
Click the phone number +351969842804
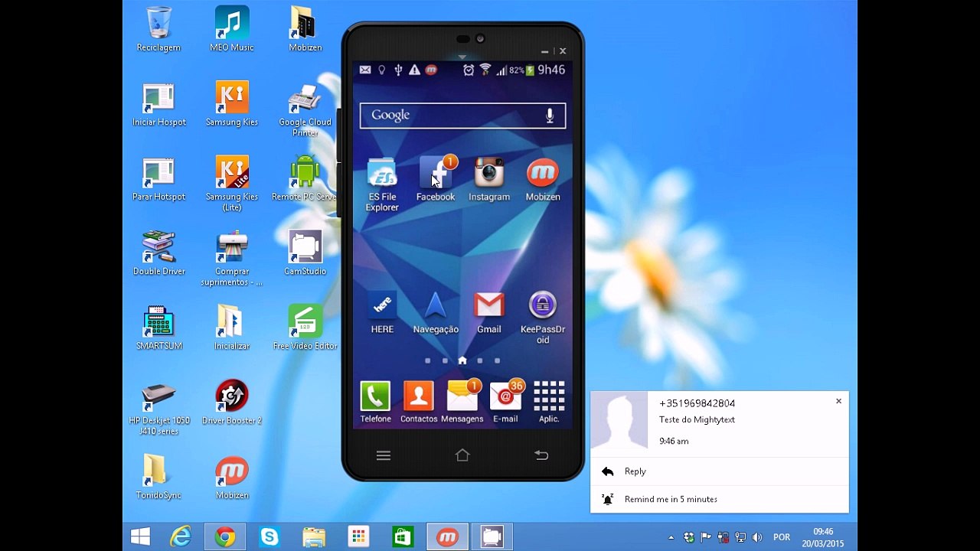[697, 403]
